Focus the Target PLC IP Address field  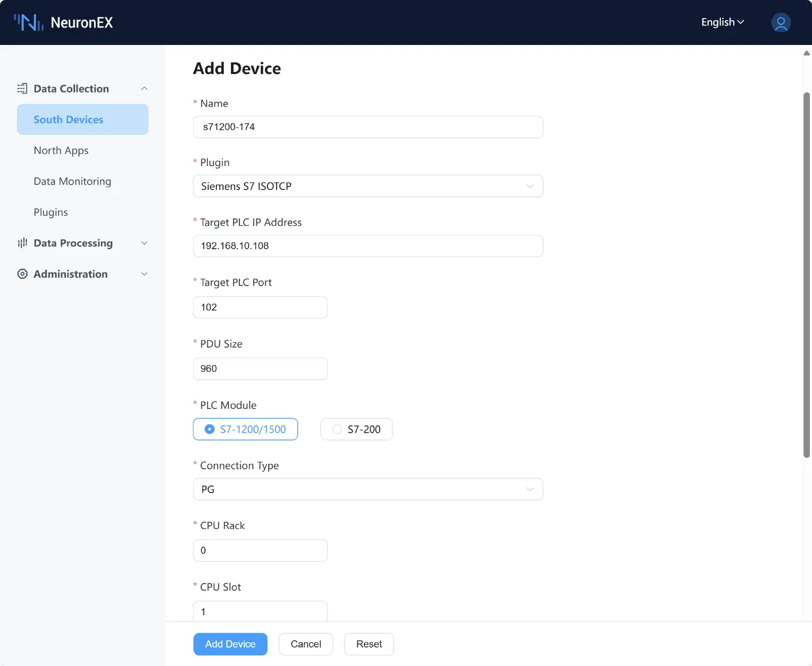[x=367, y=246]
